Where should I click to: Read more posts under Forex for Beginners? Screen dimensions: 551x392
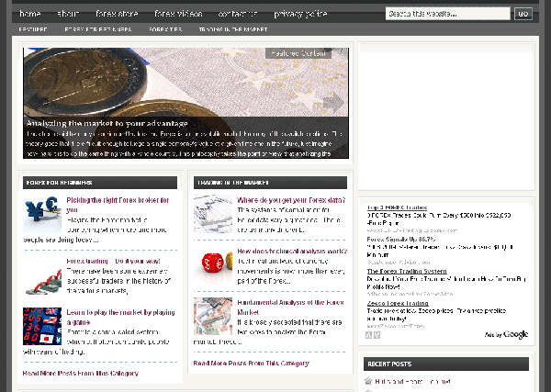81,373
